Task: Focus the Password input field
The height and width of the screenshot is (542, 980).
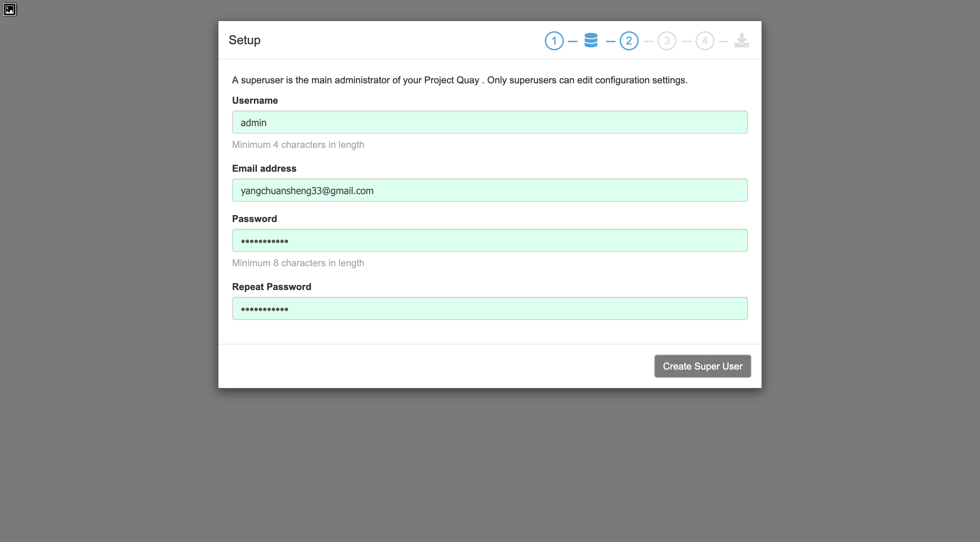Action: coord(490,240)
